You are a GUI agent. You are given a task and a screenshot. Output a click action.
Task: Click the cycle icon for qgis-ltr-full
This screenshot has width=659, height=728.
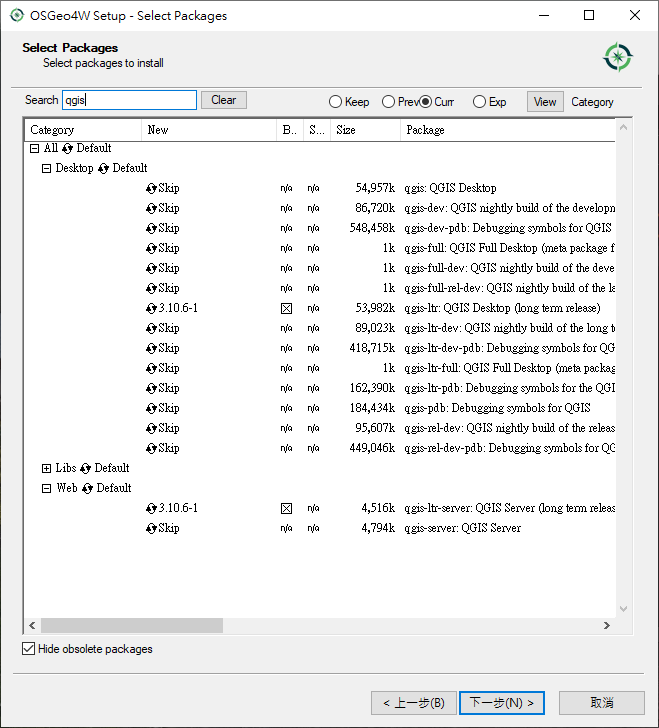pos(151,368)
